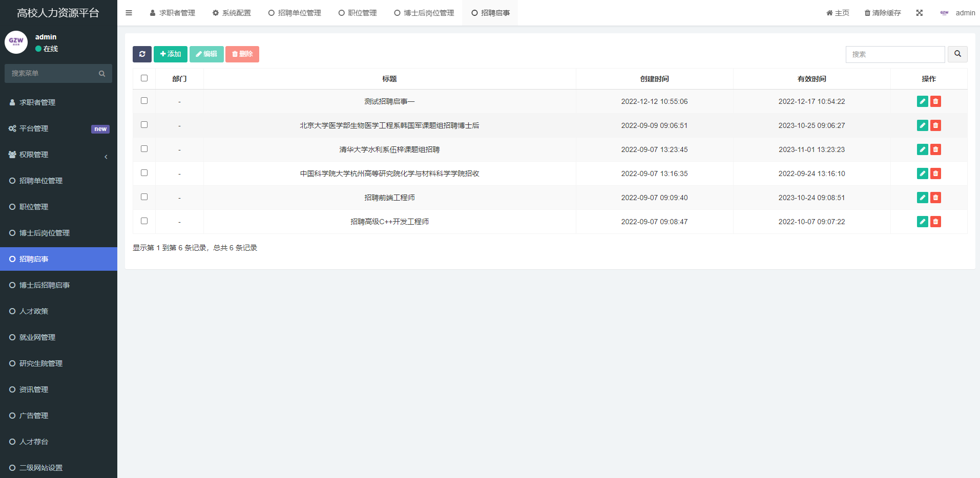This screenshot has width=980, height=478.
Task: Expand the 权限管理 sidebar submenu
Action: click(x=58, y=155)
